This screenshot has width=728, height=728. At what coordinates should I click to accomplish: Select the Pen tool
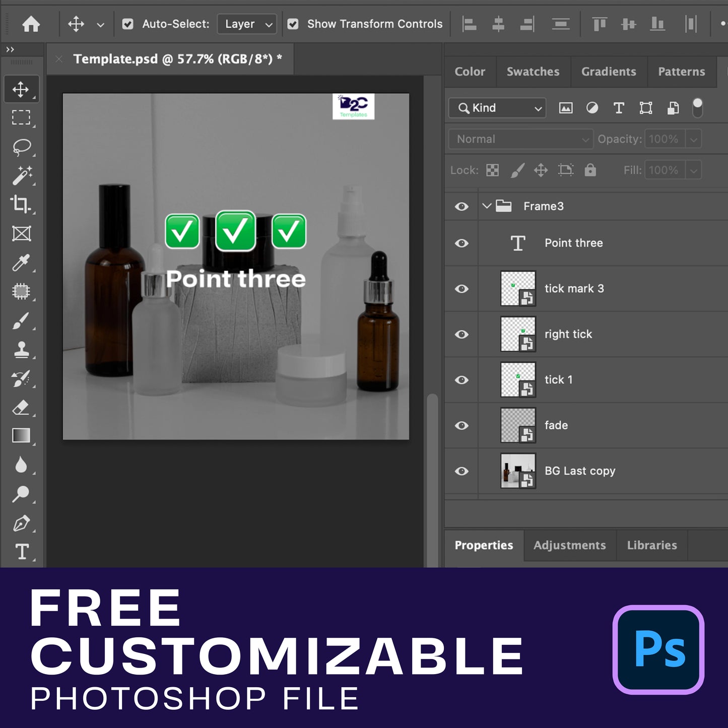[x=21, y=523]
